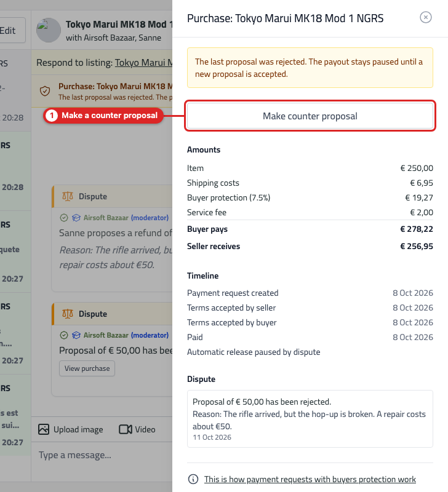Screen dimensions: 448x492
Task: Click View purchase button in dispute message
Action: click(87, 368)
